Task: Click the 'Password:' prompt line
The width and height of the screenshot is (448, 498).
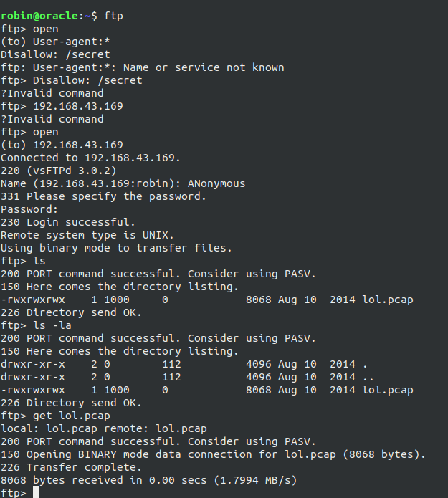Action: (x=29, y=209)
